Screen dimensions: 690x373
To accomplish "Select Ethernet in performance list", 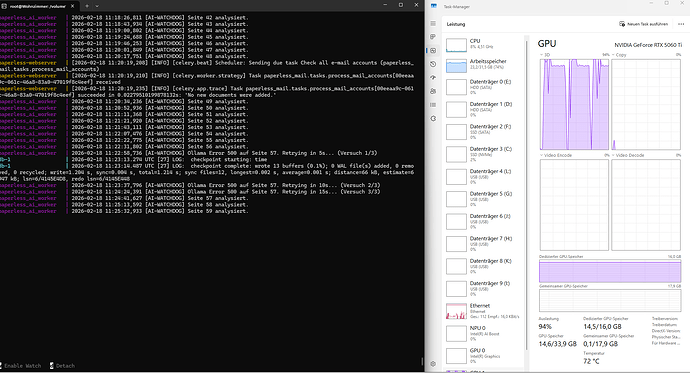I will coord(484,311).
